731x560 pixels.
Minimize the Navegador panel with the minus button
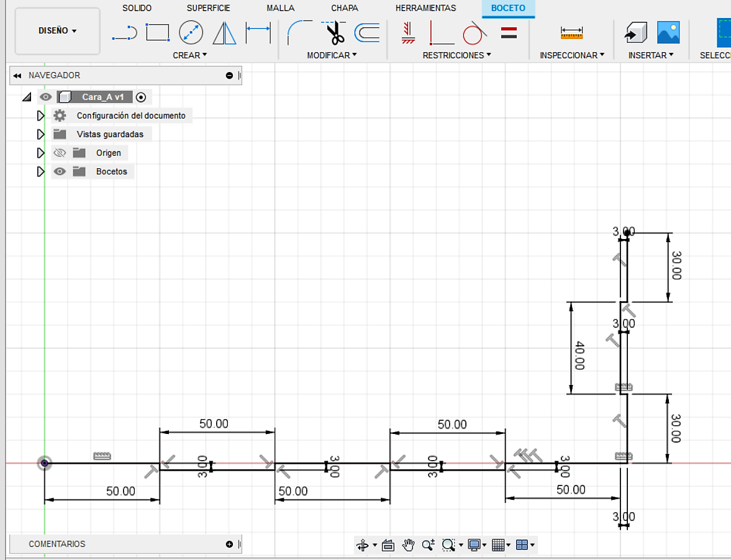(229, 76)
